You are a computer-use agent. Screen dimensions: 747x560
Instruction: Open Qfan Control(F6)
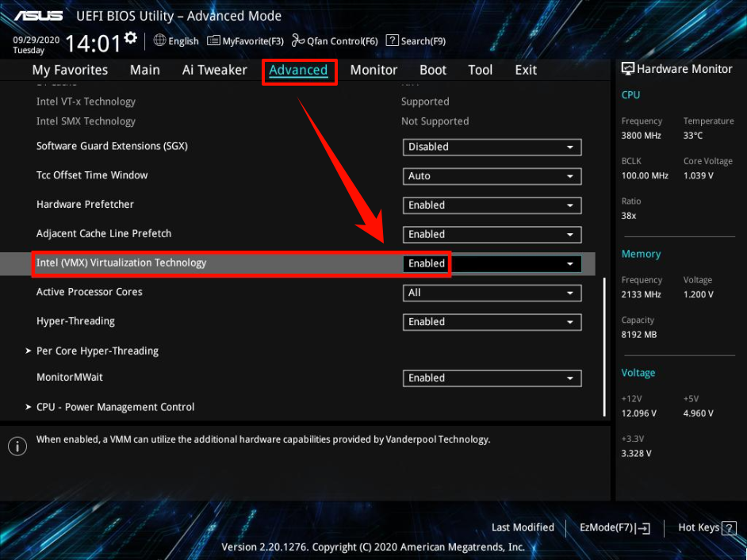335,41
